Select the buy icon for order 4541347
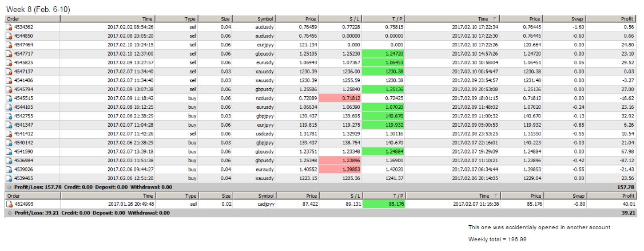 pos(9,125)
